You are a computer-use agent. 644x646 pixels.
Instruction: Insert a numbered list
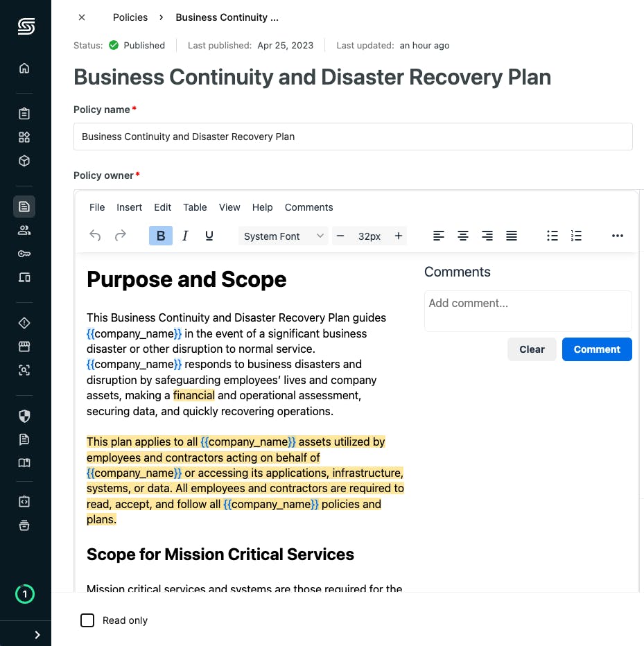(577, 236)
